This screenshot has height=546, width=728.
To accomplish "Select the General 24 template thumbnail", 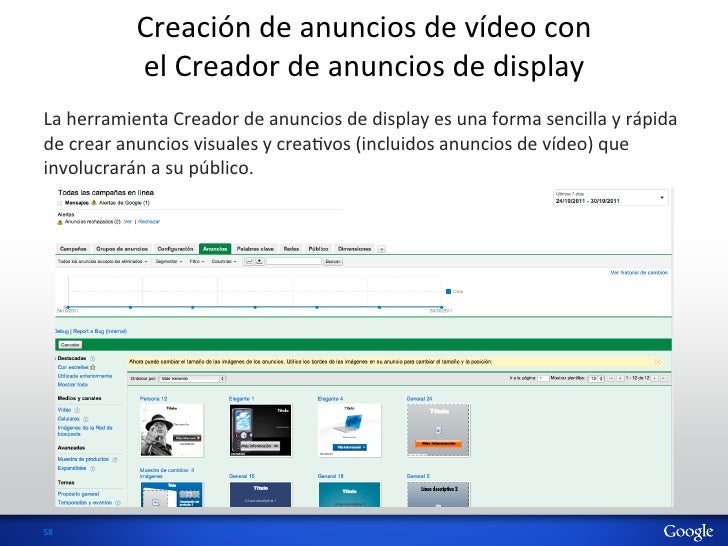I will 438,430.
